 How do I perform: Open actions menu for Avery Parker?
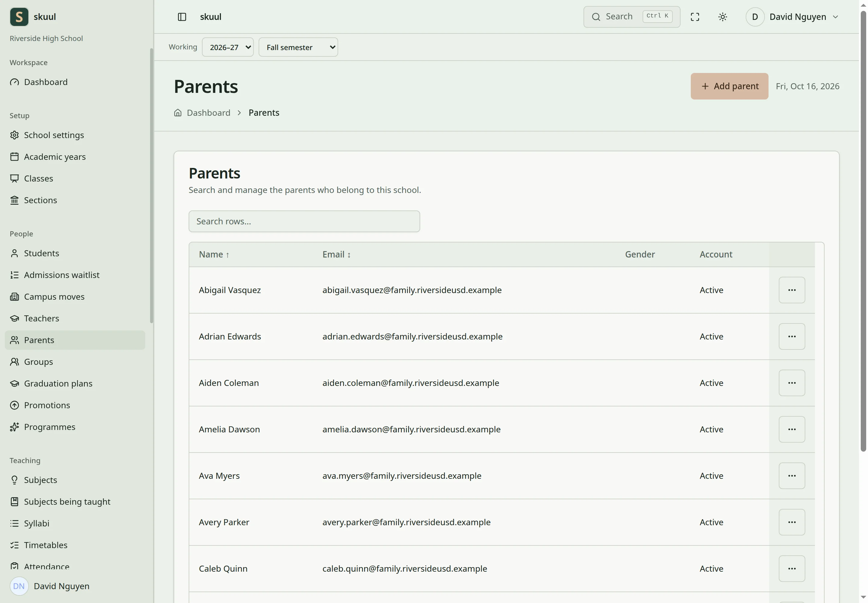(792, 522)
